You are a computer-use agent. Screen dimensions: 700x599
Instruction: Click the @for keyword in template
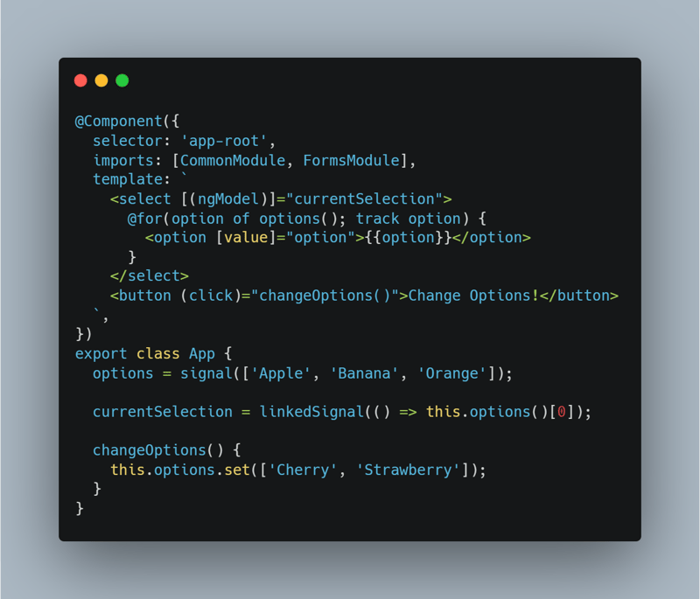pos(145,219)
